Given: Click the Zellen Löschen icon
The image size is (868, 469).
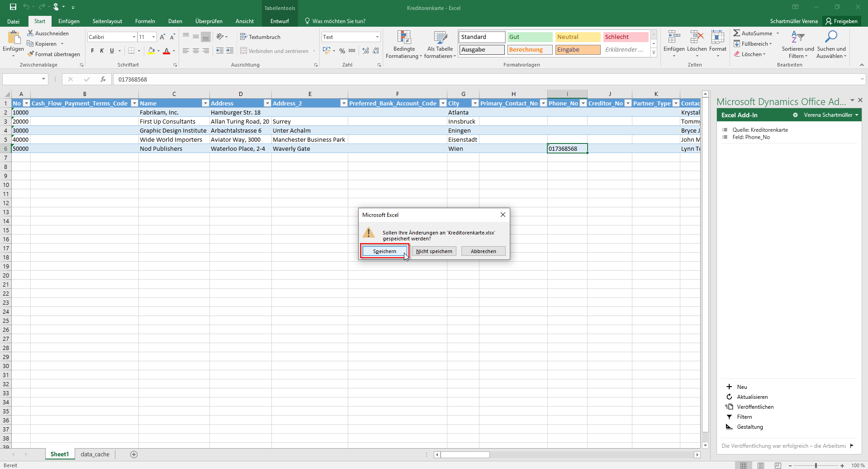Looking at the screenshot, I should [697, 38].
